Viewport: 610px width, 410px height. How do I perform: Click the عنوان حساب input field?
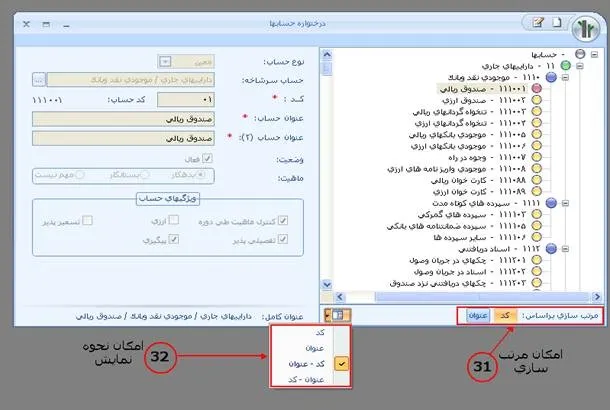[123, 119]
